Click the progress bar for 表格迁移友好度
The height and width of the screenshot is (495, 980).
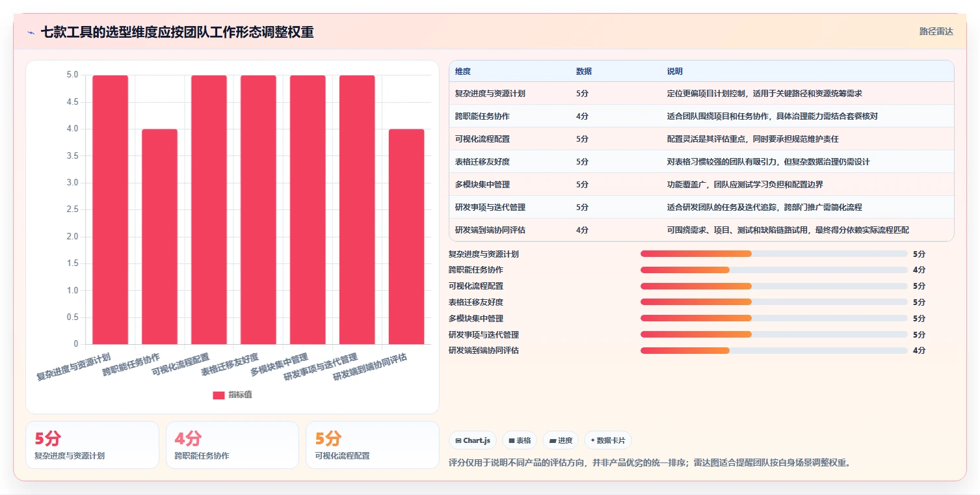774,302
